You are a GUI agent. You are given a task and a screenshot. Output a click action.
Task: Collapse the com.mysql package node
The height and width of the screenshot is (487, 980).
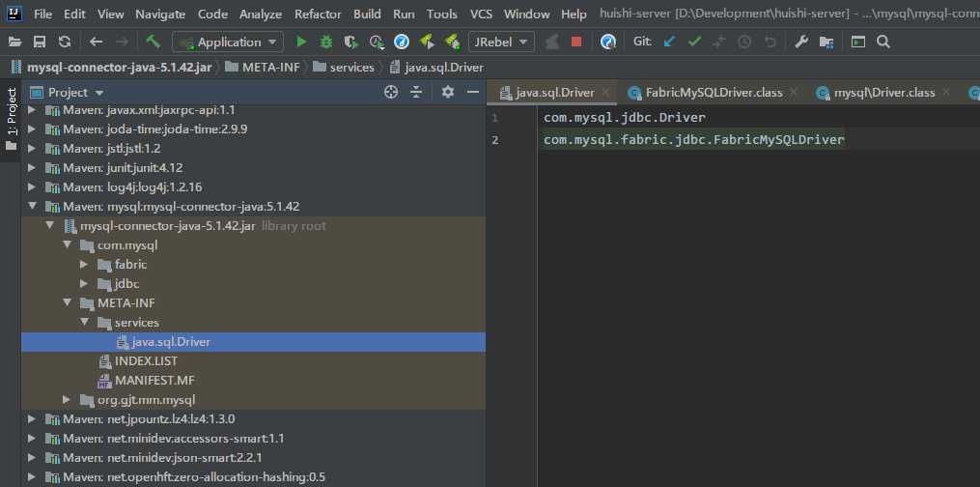[x=67, y=245]
